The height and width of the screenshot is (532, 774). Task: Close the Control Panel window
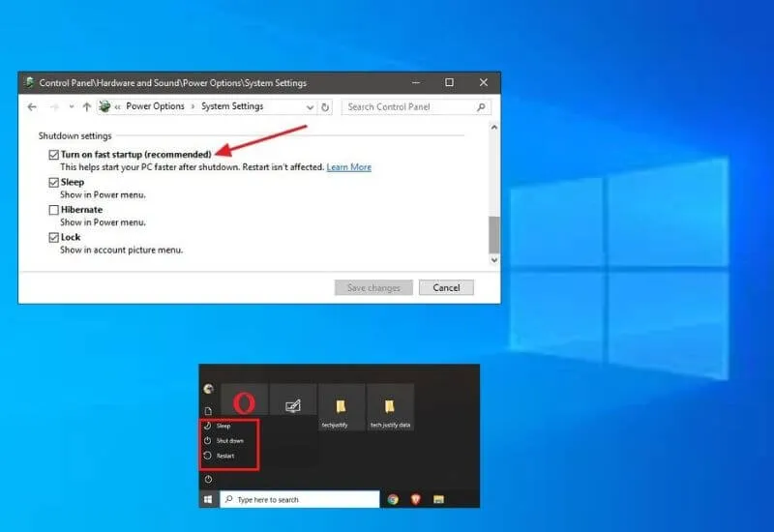(x=484, y=82)
